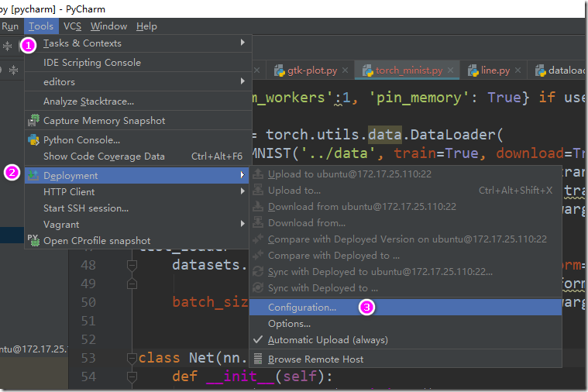Click the line.py tab's Python file icon
588x392 pixels.
(473, 70)
